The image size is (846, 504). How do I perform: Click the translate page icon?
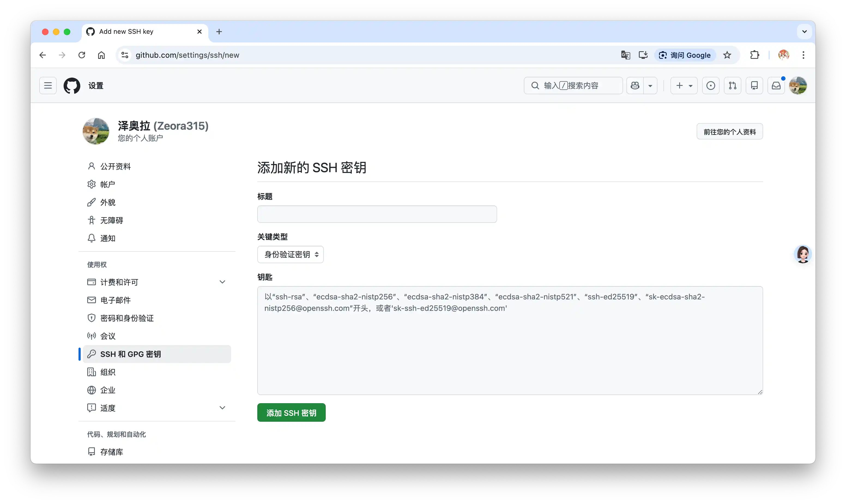[626, 55]
